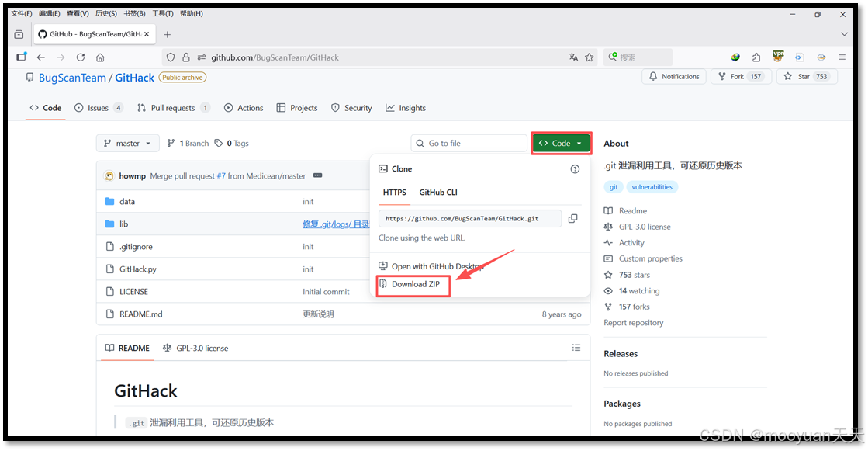Image resolution: width=868 pixels, height=451 pixels.
Task: Click howmp's avatar in commit row
Action: point(109,175)
